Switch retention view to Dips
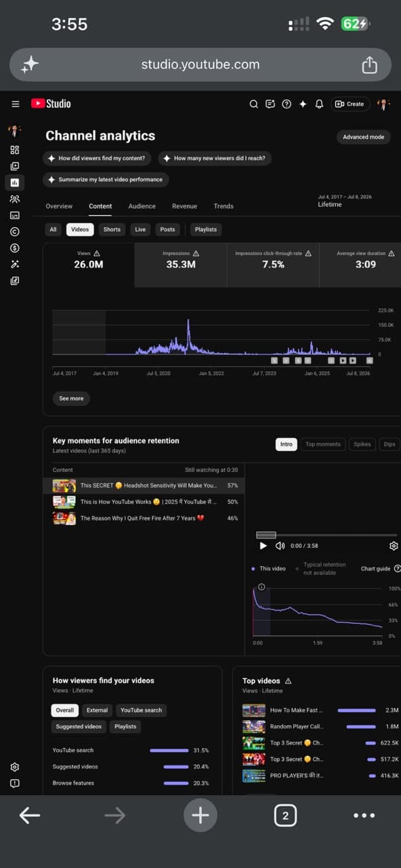The image size is (401, 868). (389, 444)
